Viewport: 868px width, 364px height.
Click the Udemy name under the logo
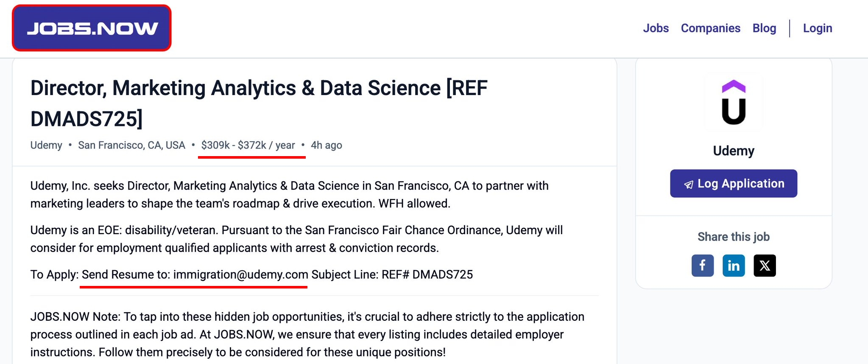click(x=734, y=151)
